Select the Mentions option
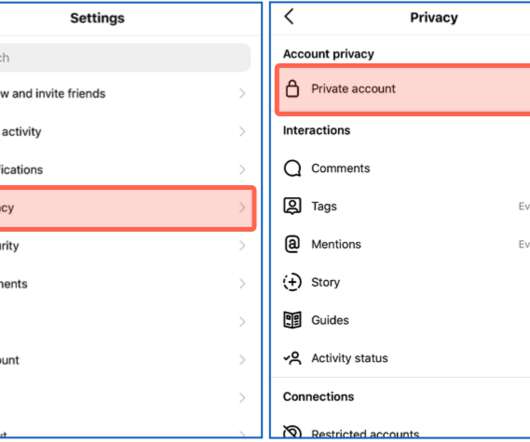The height and width of the screenshot is (442, 530). coord(401,244)
